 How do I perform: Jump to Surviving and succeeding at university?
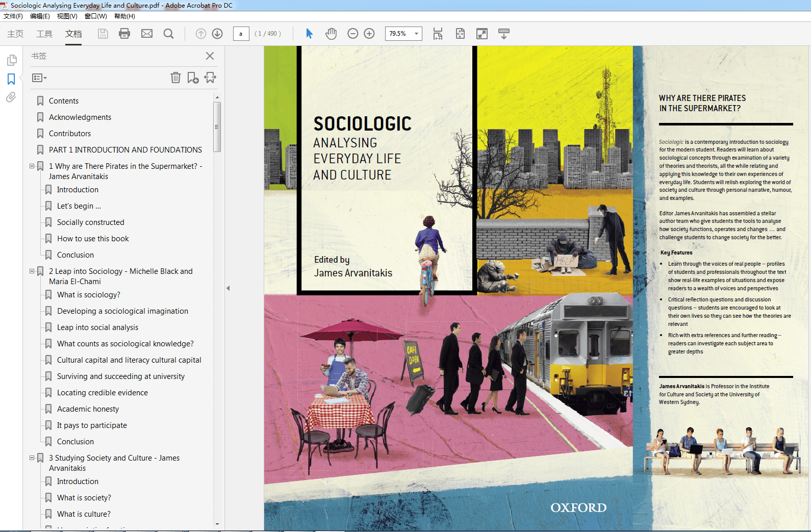[121, 376]
